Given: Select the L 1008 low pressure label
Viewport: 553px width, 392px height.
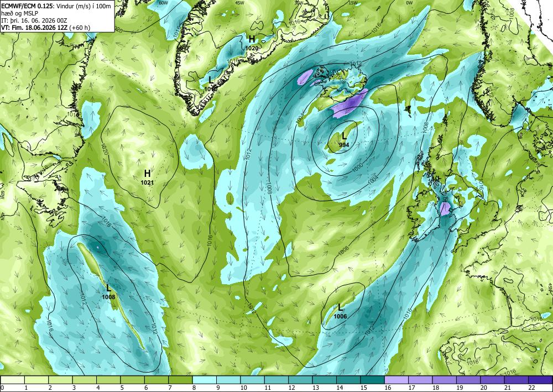Looking at the screenshot, I should coord(108,292).
